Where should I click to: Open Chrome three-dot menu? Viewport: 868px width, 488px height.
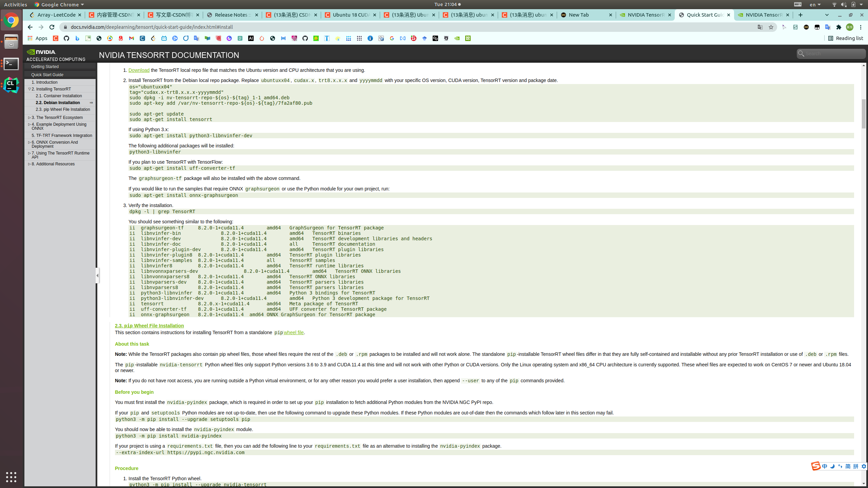pyautogui.click(x=861, y=27)
